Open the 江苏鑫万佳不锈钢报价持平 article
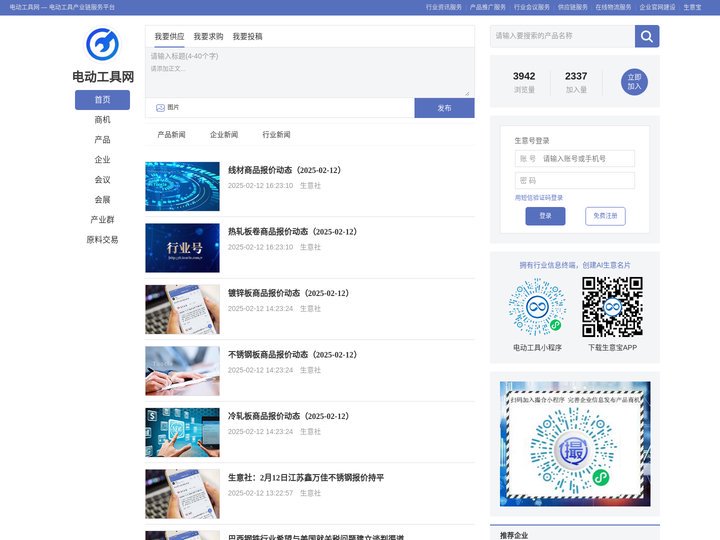The height and width of the screenshot is (540, 720). coord(306,478)
